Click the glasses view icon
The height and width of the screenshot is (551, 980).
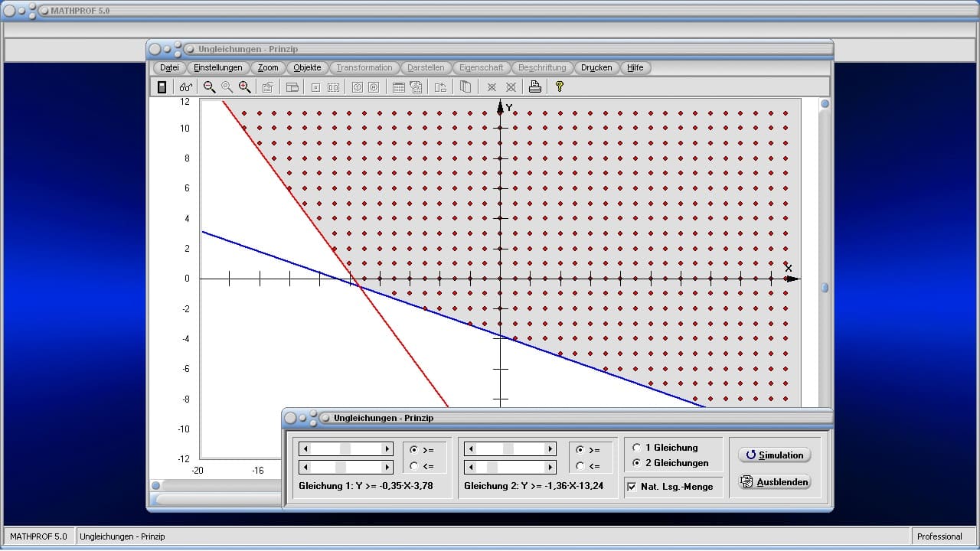[186, 87]
